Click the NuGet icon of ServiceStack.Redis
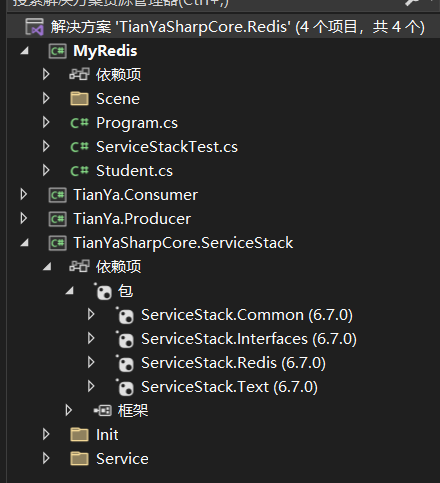Screen dimensions: 440x483 coord(125,363)
